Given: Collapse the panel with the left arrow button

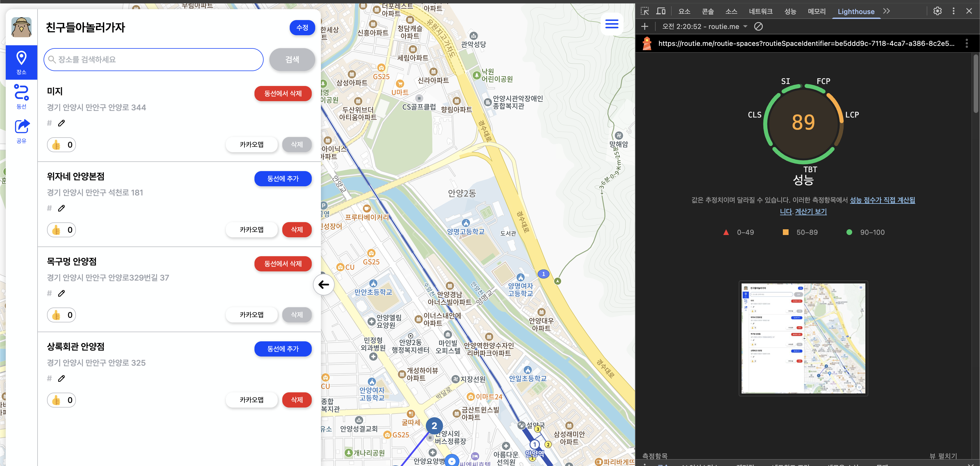Looking at the screenshot, I should tap(323, 285).
